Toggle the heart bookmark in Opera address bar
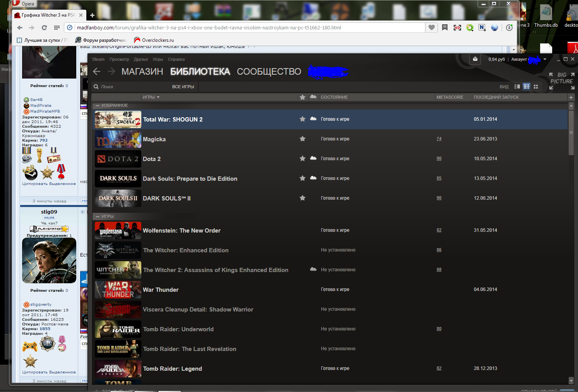This screenshot has height=392, width=578. pos(432,27)
